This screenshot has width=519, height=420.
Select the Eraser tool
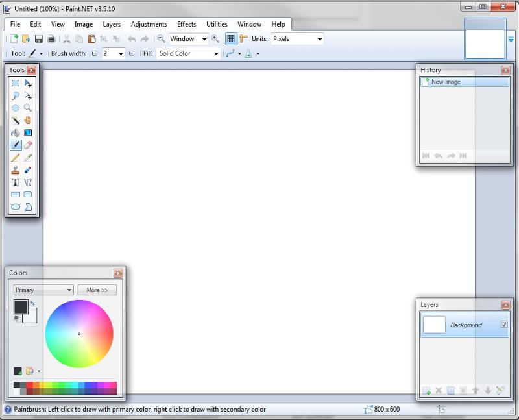coord(28,145)
